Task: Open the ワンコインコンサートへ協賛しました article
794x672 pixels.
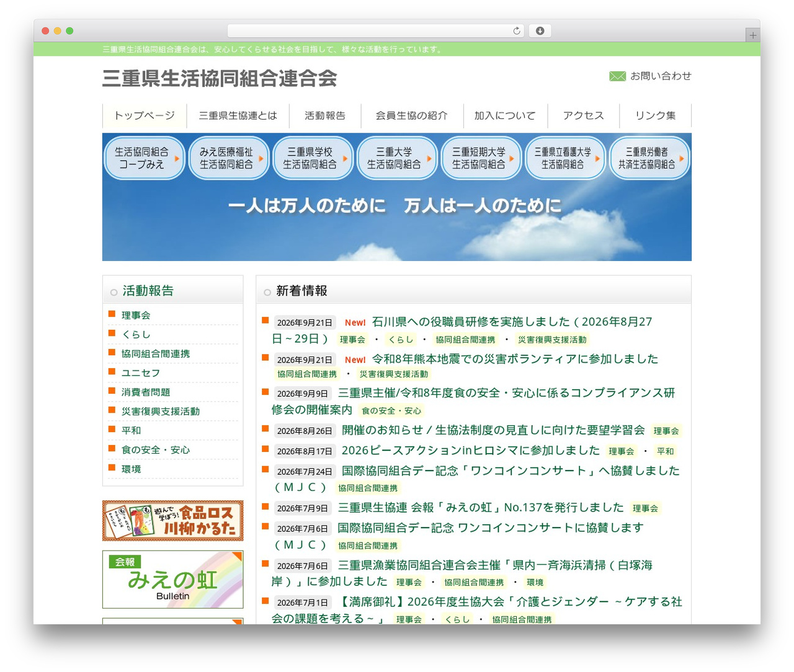Action: [511, 471]
